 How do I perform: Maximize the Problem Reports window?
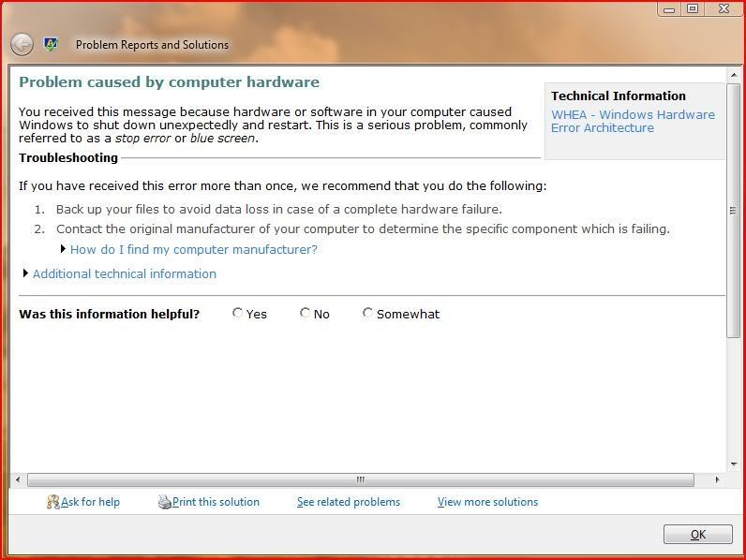click(693, 8)
